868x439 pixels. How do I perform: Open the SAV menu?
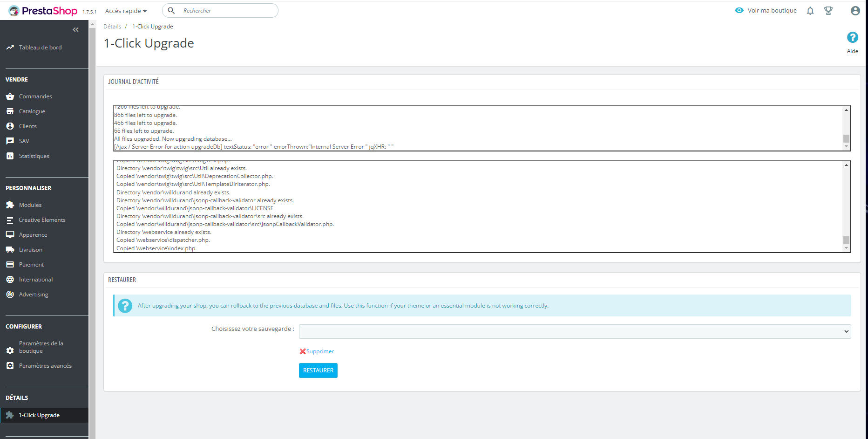[24, 141]
